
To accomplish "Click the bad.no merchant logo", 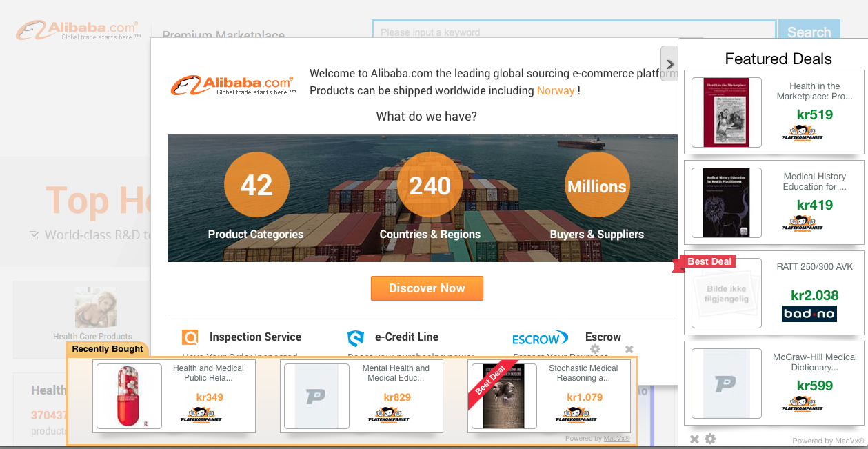I will [x=809, y=314].
